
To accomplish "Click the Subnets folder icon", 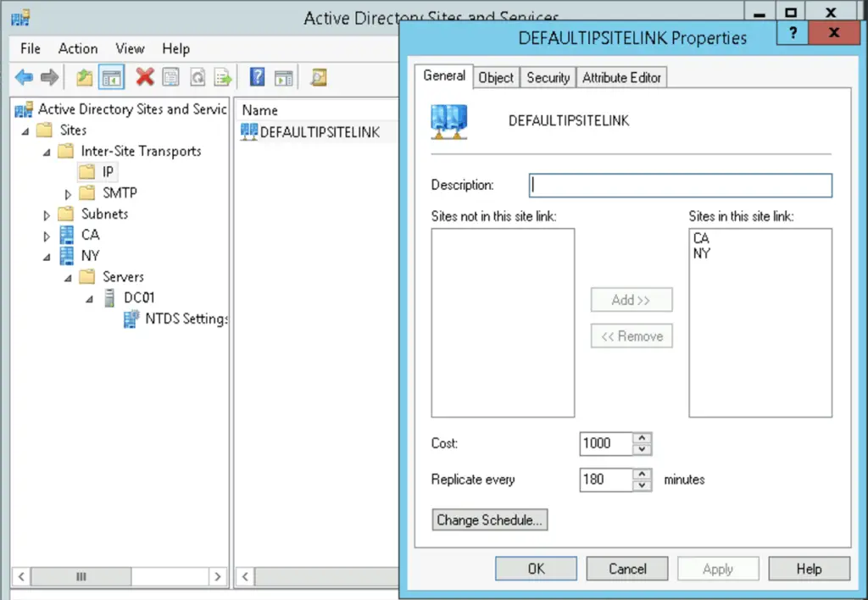I will (65, 214).
